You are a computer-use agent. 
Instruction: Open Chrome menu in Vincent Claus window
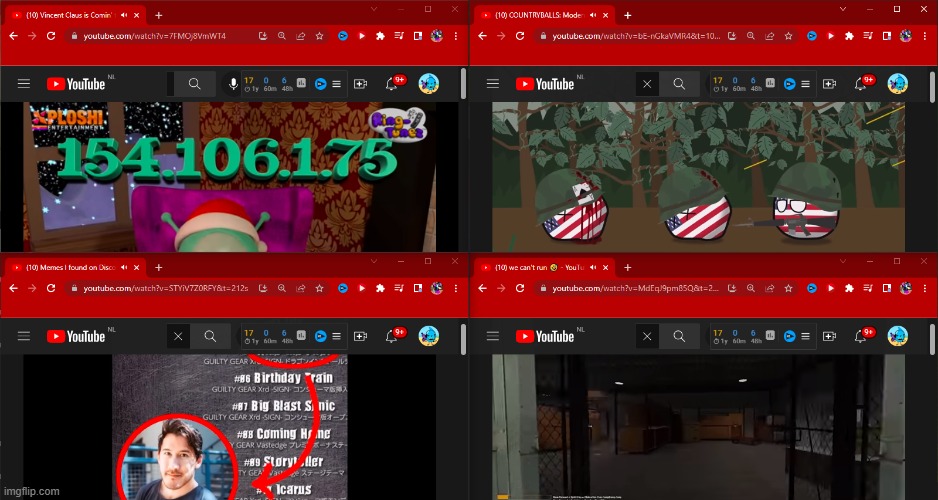pyautogui.click(x=456, y=36)
